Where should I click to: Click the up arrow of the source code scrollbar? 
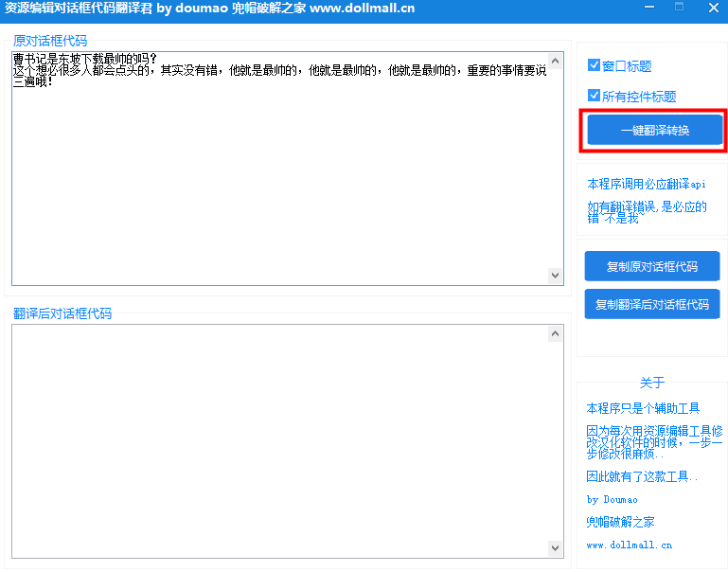pyautogui.click(x=556, y=61)
